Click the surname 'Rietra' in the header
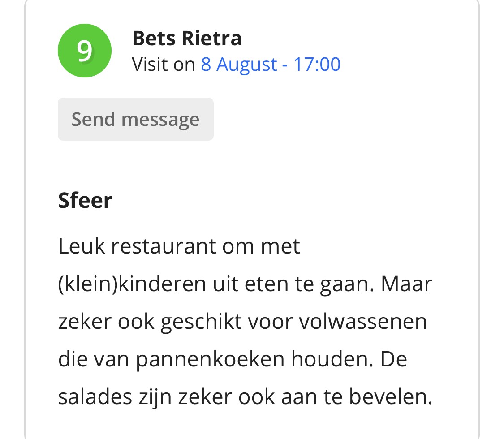This screenshot has height=439, width=504. [x=211, y=38]
